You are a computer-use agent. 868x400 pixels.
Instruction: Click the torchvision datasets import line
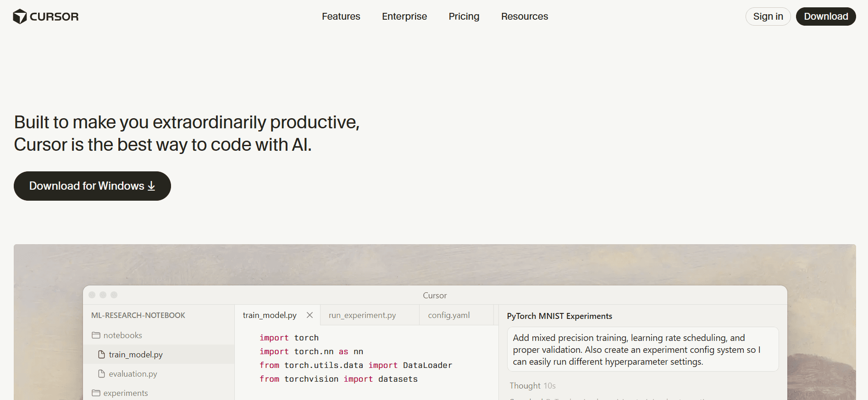coord(338,379)
